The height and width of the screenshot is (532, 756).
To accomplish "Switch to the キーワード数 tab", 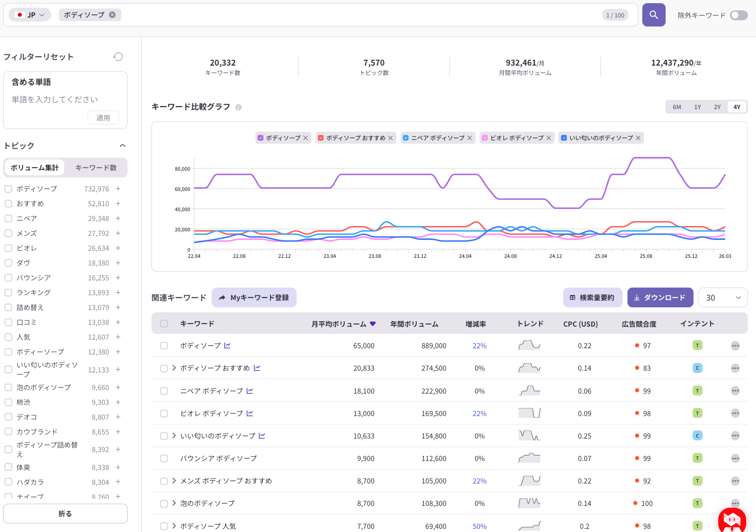I will coord(96,168).
